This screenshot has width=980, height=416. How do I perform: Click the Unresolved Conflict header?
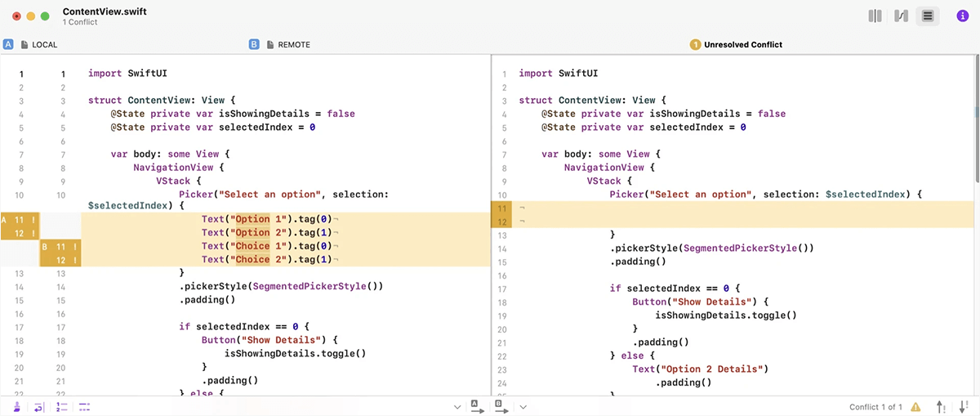pos(743,44)
